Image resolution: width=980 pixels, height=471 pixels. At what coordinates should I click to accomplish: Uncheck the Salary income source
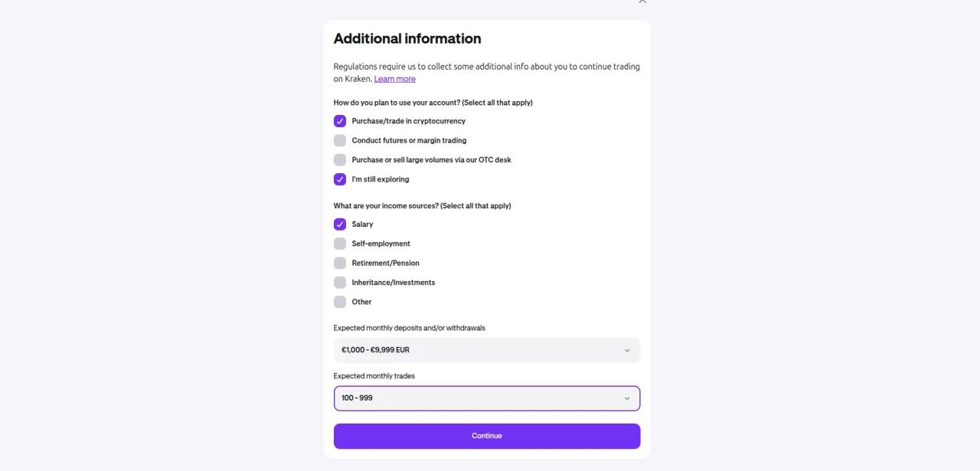[x=340, y=224]
